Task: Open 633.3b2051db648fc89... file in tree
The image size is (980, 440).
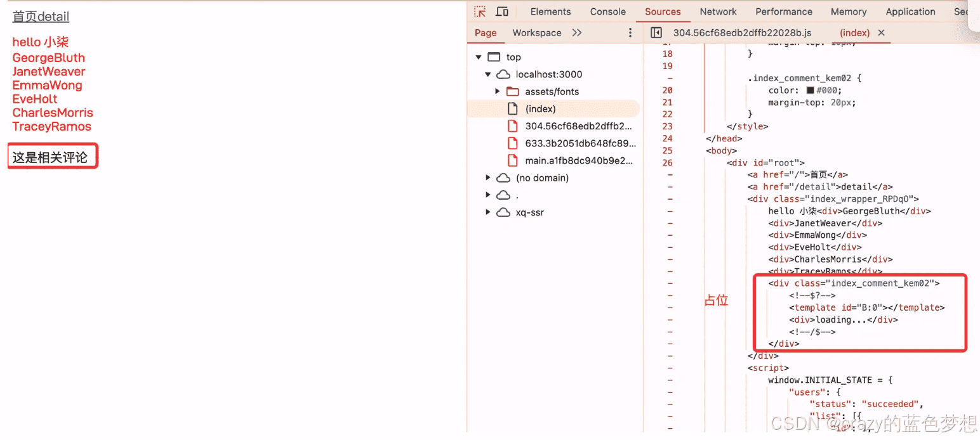Action: pyautogui.click(x=580, y=143)
